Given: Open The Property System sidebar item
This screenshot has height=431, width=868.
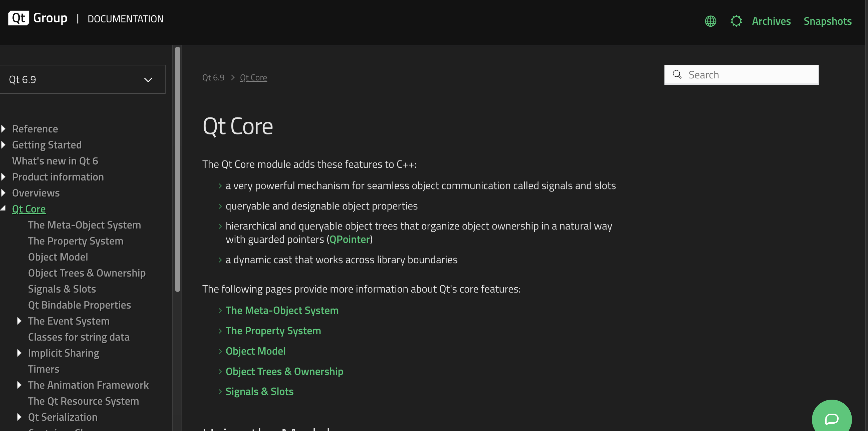Looking at the screenshot, I should [75, 241].
